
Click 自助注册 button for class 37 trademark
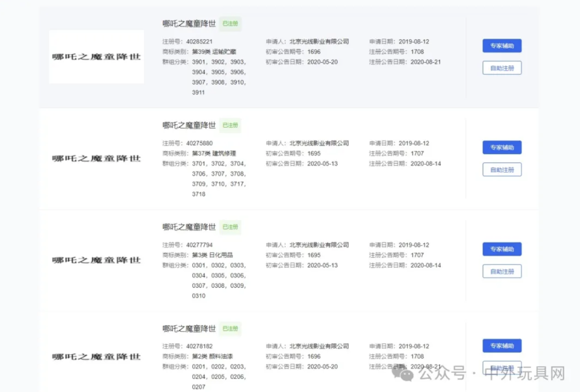(502, 169)
